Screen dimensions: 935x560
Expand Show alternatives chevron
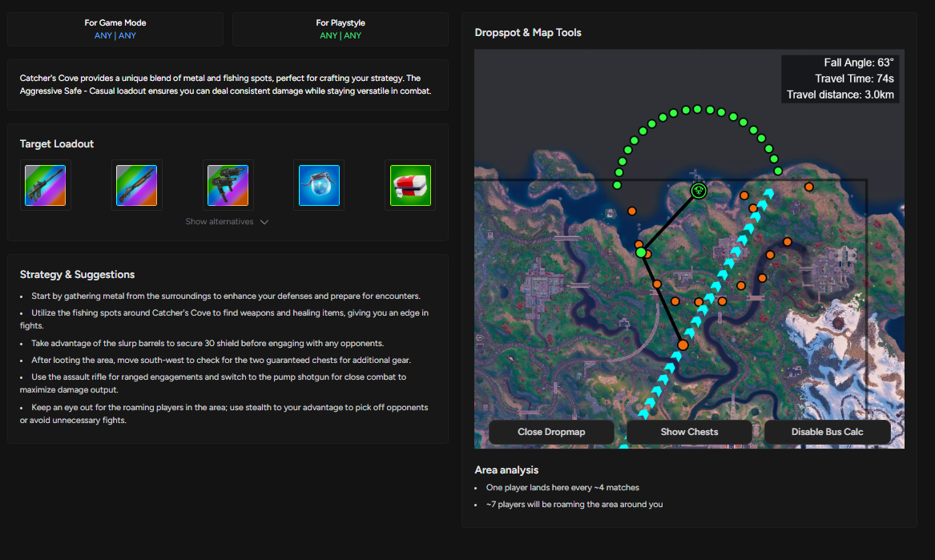(x=264, y=222)
